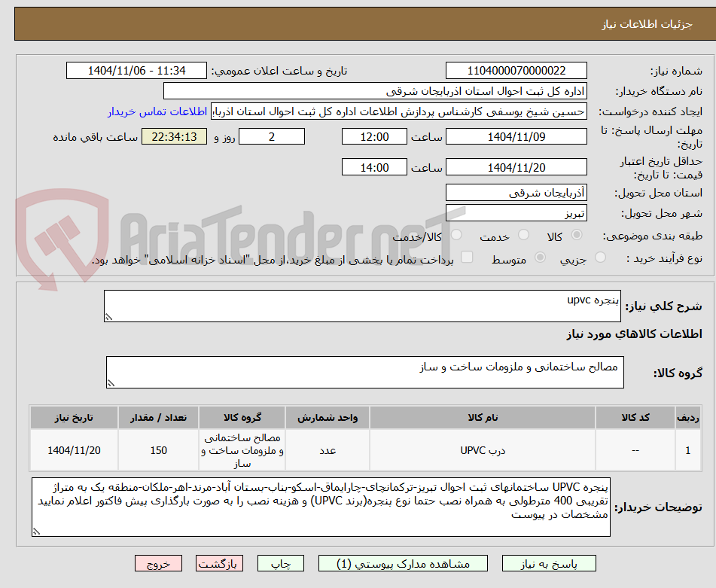The image size is (716, 588).
Task: Click the row number 1 cell
Action: (687, 450)
